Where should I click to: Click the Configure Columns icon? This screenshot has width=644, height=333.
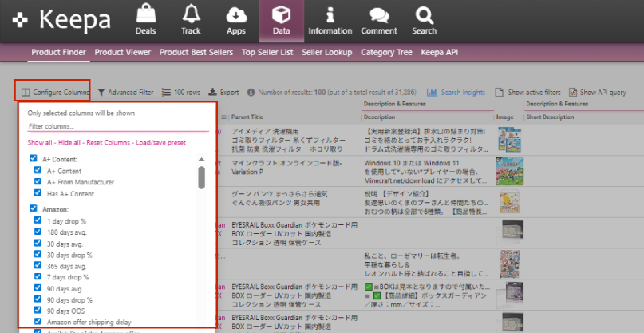tap(26, 93)
